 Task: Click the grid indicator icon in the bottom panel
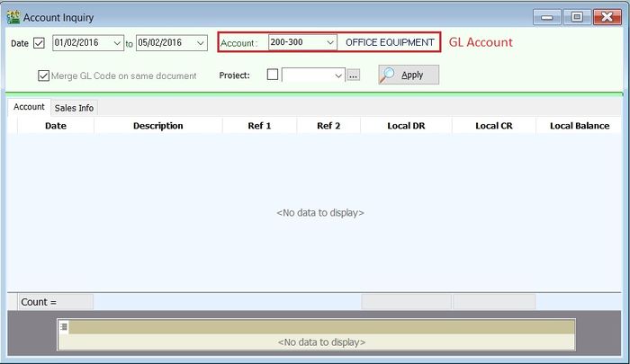pyautogui.click(x=63, y=326)
